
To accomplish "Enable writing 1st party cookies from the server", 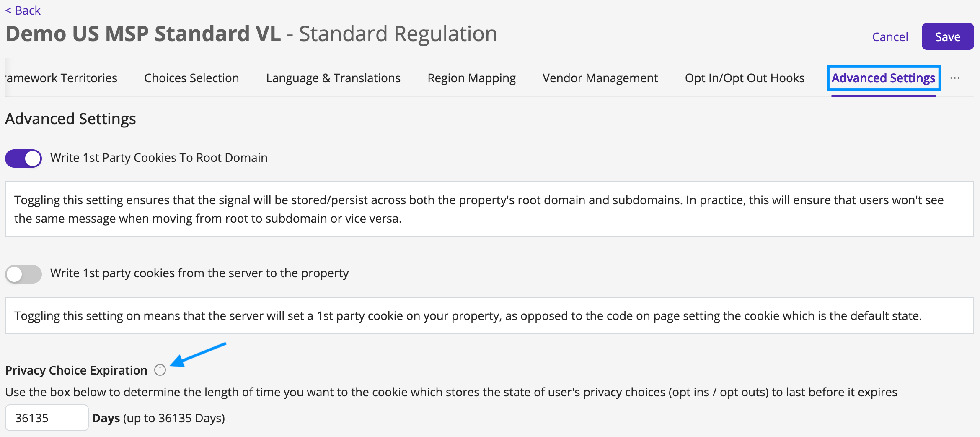I will point(23,273).
